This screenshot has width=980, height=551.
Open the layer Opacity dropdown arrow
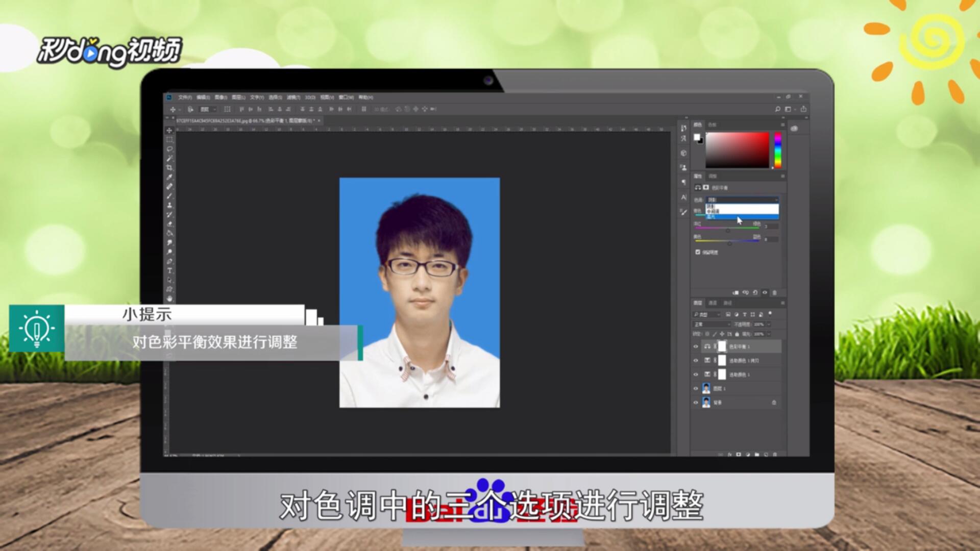point(769,324)
